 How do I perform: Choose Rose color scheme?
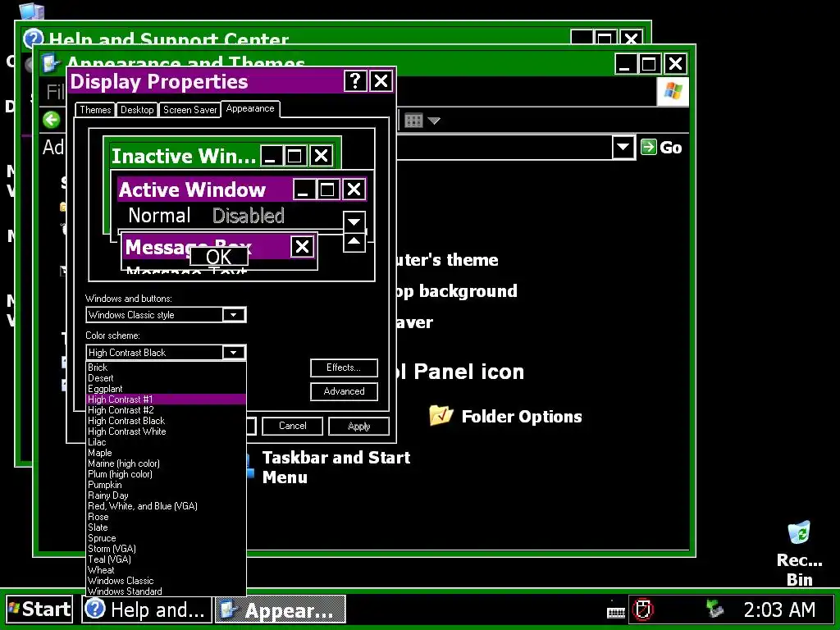[x=166, y=517]
